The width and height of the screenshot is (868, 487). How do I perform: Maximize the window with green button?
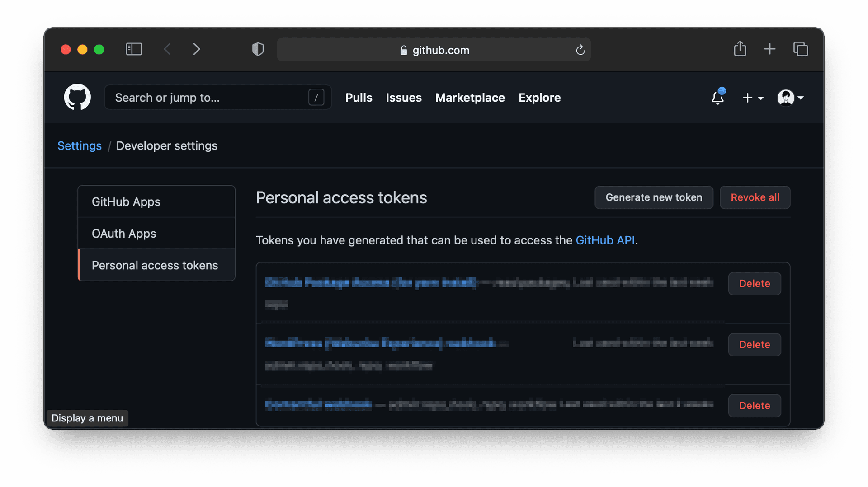(99, 49)
